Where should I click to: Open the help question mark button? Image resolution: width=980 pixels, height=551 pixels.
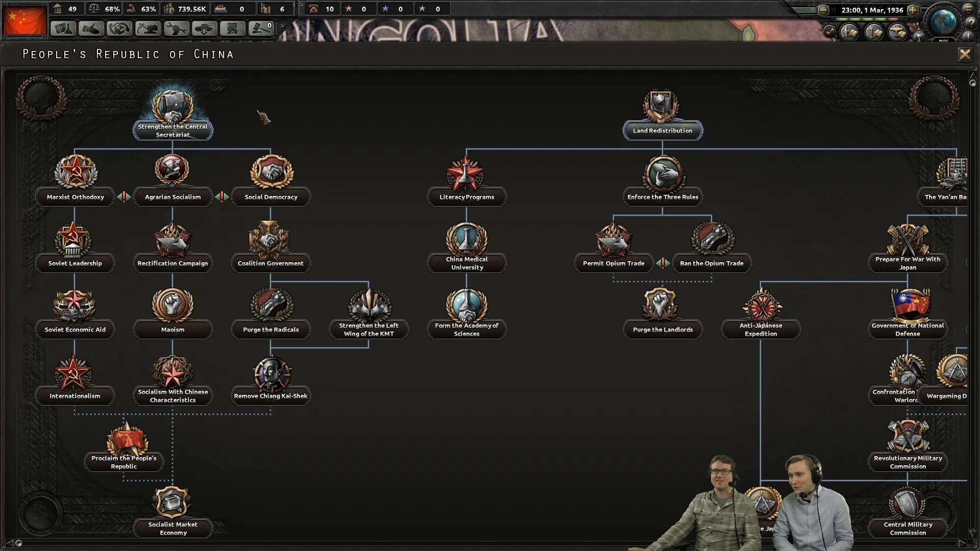[x=971, y=23]
